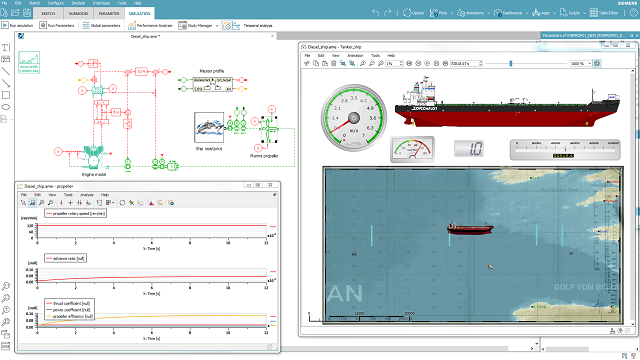The height and width of the screenshot is (360, 640).
Task: Open the Dashboards button
Action: (508, 13)
